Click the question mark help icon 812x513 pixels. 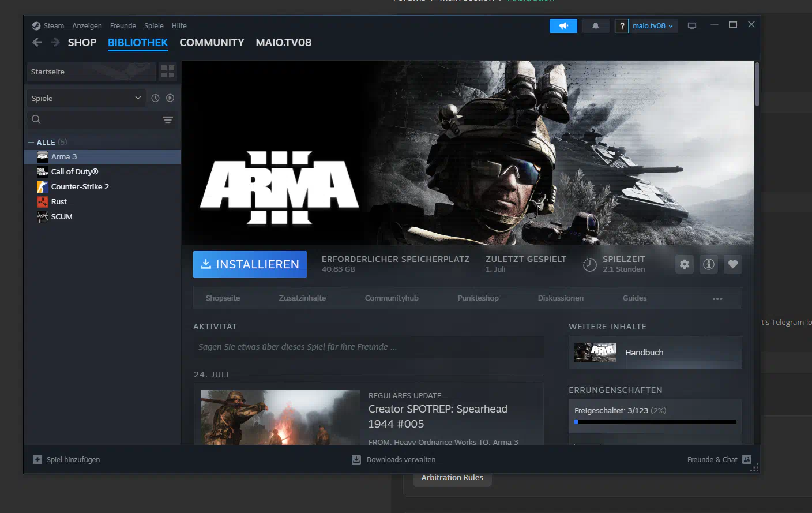622,26
